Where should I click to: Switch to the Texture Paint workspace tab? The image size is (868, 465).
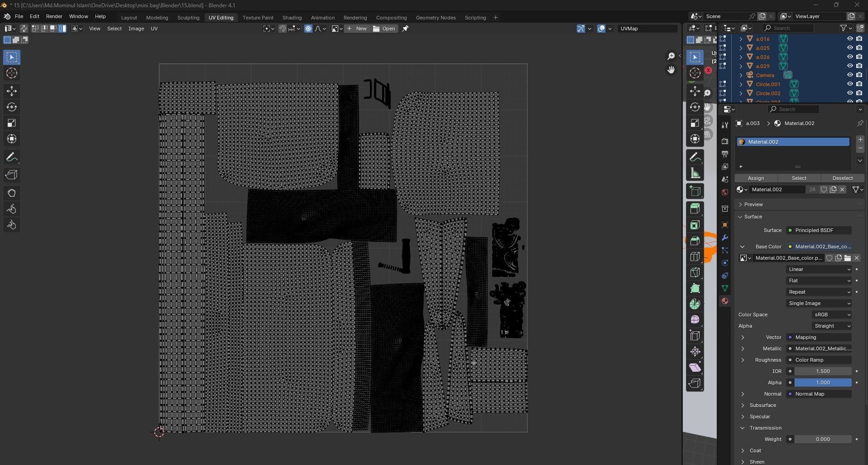pos(258,18)
